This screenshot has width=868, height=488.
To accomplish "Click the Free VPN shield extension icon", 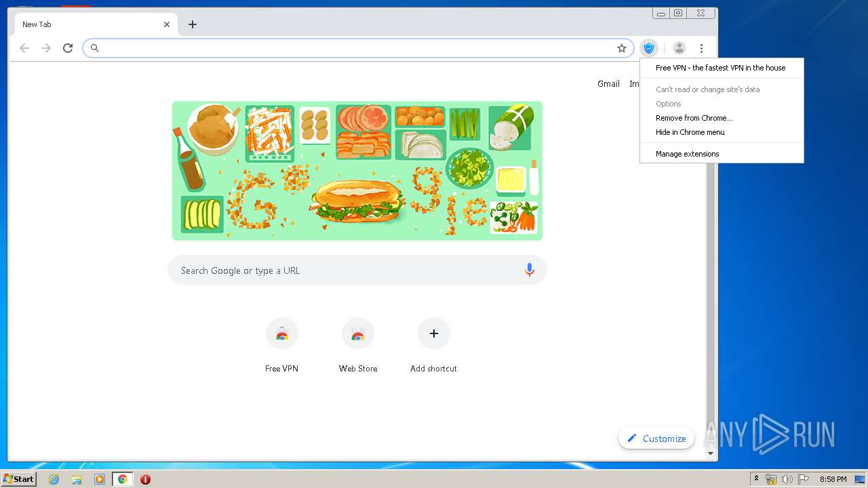I will point(649,48).
